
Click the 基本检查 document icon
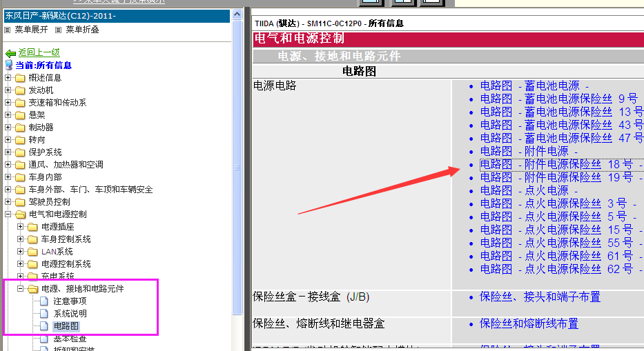[x=44, y=339]
